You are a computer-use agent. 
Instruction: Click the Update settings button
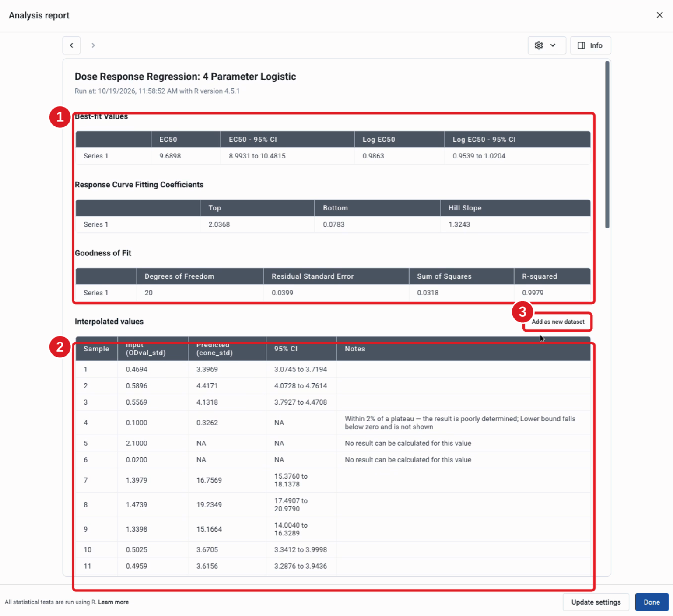tap(596, 602)
